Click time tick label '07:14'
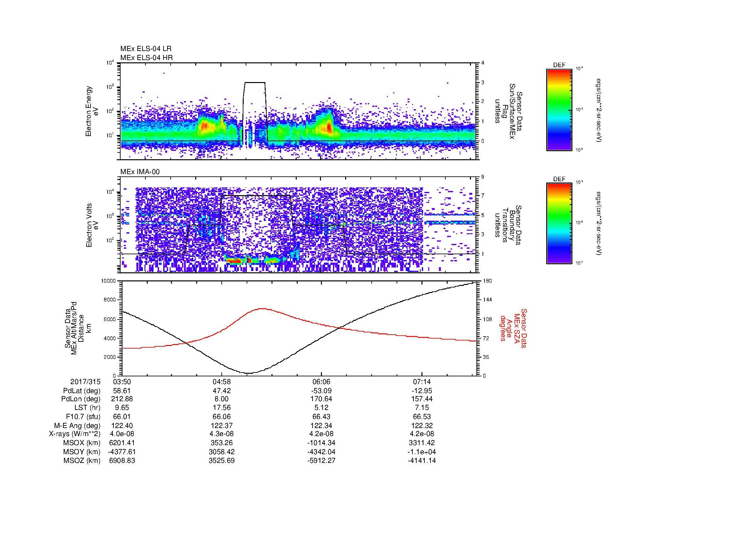Viewport: 756px width, 534px height. [x=422, y=382]
